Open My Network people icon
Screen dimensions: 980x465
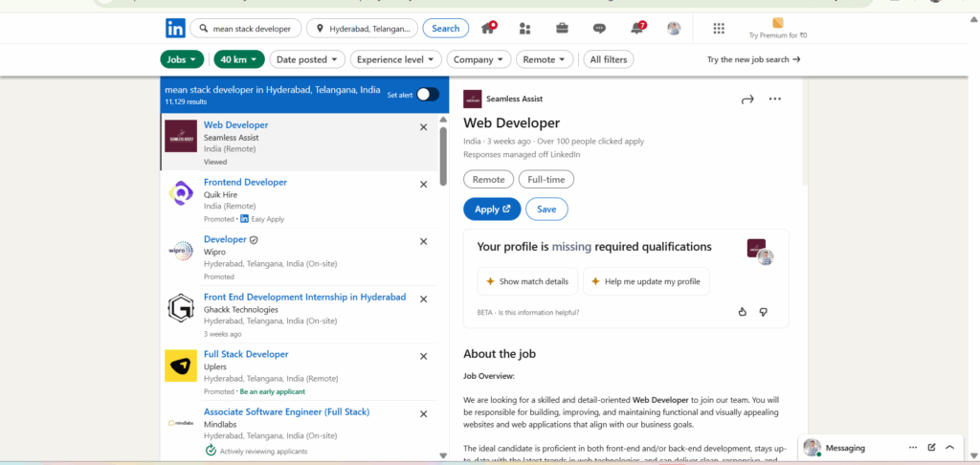click(x=525, y=28)
